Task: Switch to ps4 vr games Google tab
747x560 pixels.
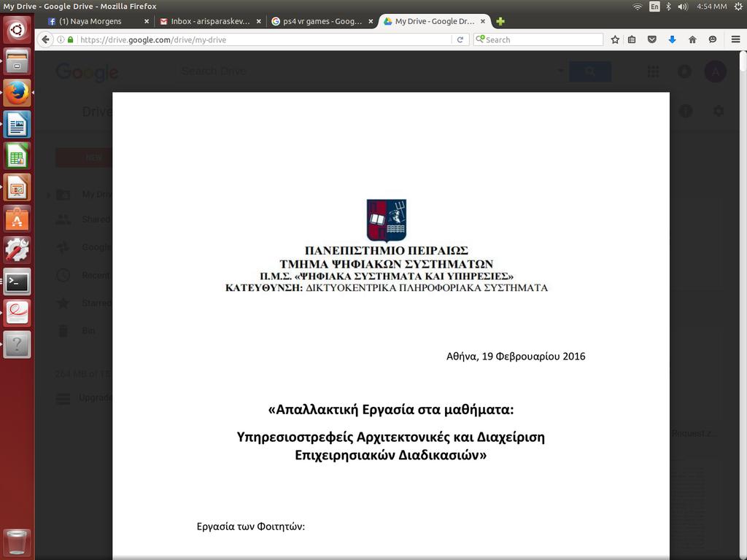Action: 322,21
